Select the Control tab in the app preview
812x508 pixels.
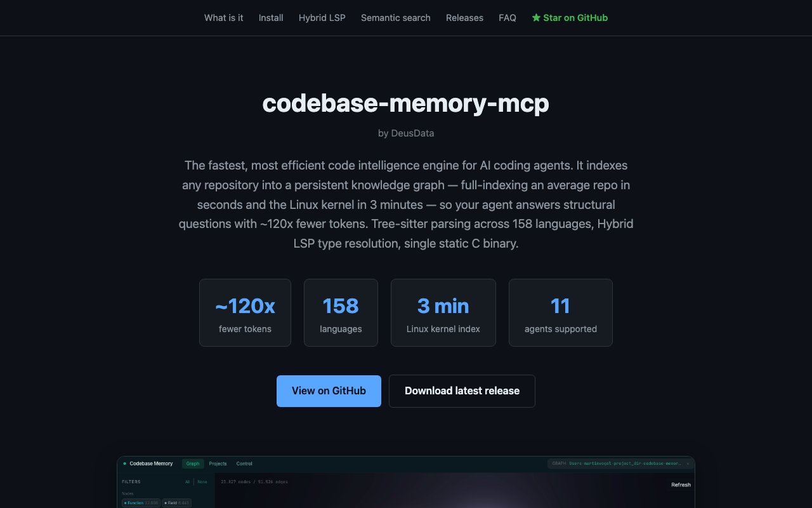[244, 464]
